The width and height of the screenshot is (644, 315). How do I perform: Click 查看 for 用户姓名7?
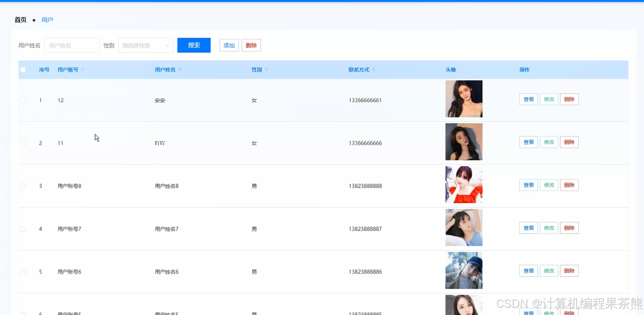(529, 228)
